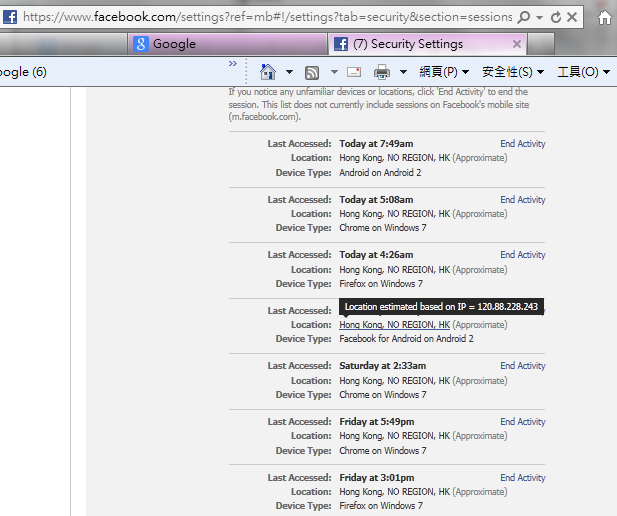Open the dropdown arrow beside the RSS icon

click(333, 72)
